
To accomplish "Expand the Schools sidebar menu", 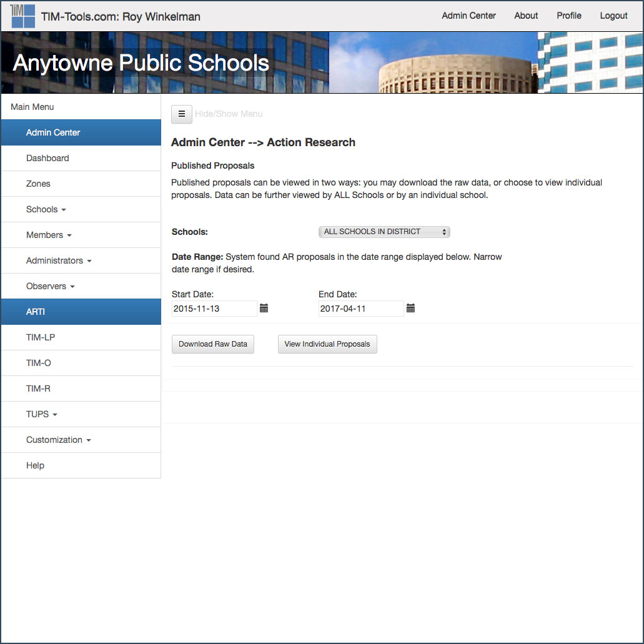I will pyautogui.click(x=81, y=209).
